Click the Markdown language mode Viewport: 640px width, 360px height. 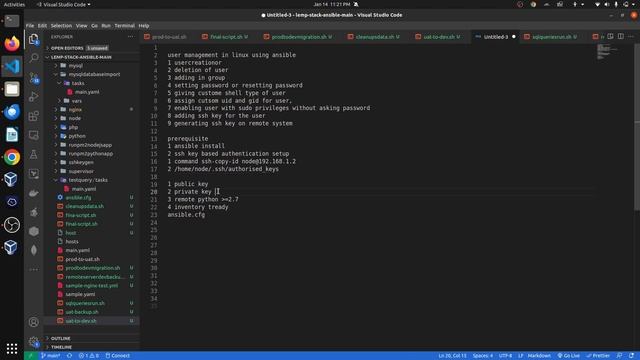point(539,356)
